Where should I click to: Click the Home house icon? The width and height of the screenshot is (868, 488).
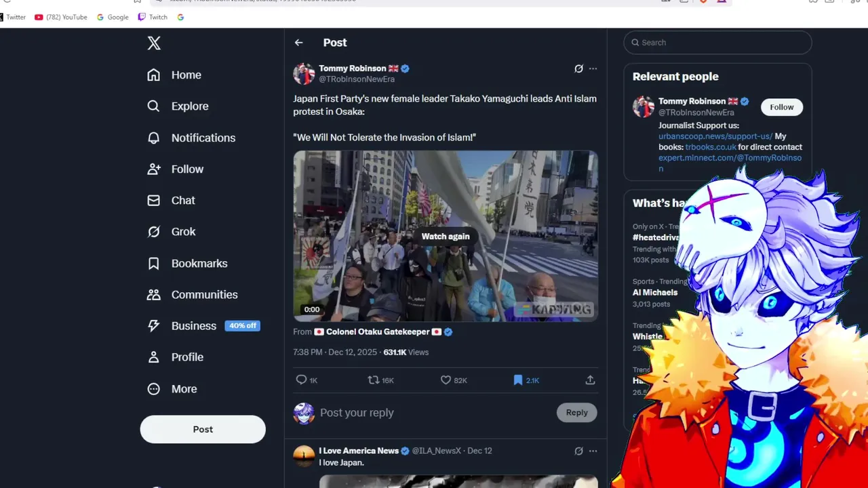(154, 75)
